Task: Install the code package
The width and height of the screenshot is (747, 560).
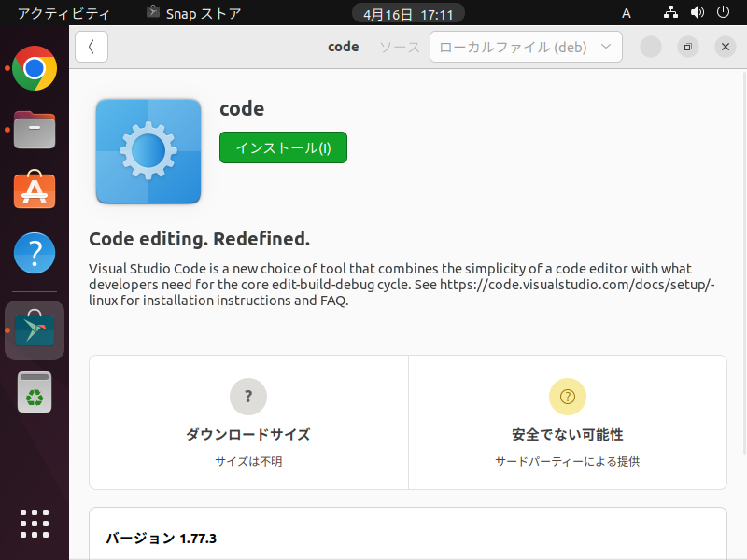Action: pyautogui.click(x=283, y=147)
